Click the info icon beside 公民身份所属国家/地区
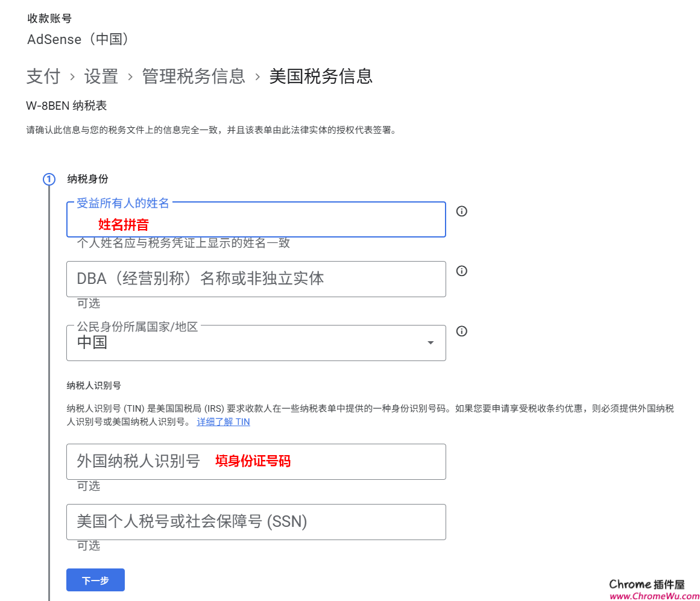Screen dimensions: 700x601 click(x=461, y=331)
